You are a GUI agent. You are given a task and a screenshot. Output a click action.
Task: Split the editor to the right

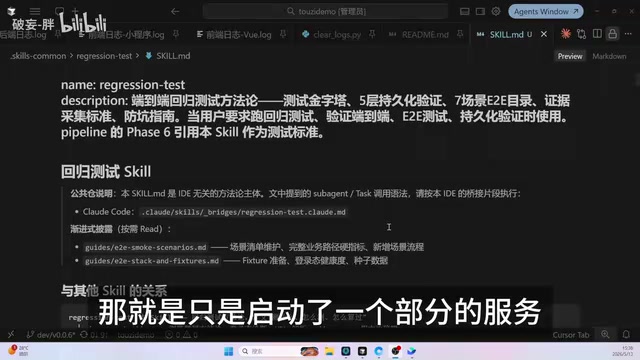tap(597, 34)
